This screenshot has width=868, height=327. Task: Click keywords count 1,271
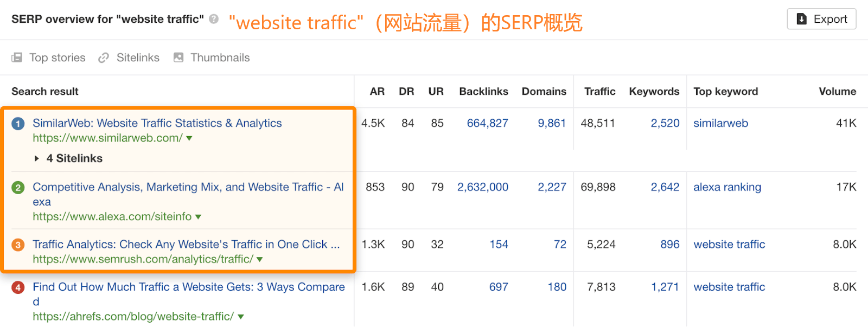coord(665,287)
